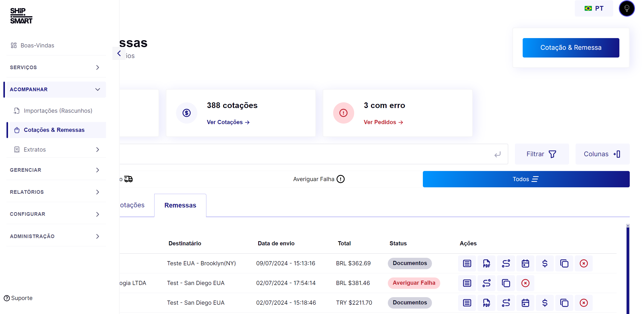Select the Todos filter option
Screen dimensions: 644x314
(x=526, y=179)
